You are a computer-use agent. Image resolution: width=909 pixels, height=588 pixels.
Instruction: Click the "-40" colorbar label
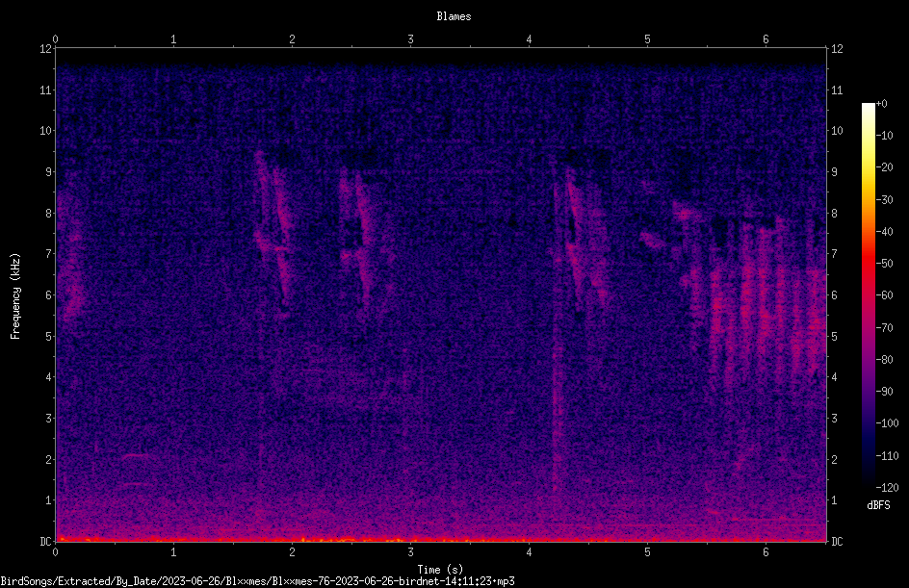tap(884, 232)
